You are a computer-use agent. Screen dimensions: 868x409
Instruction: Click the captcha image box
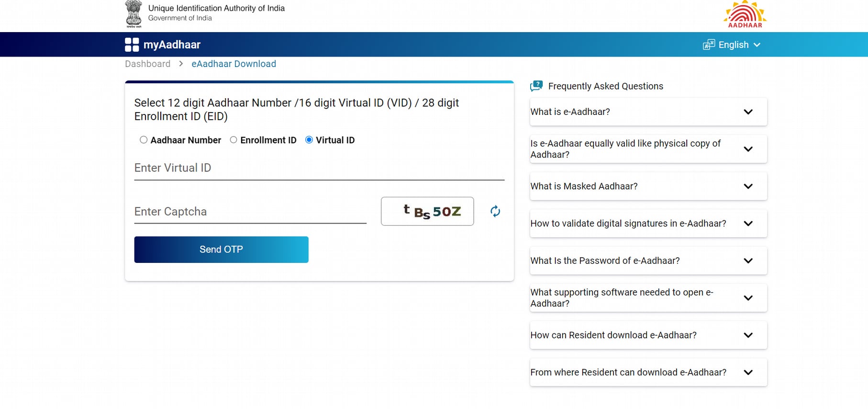[x=427, y=211]
